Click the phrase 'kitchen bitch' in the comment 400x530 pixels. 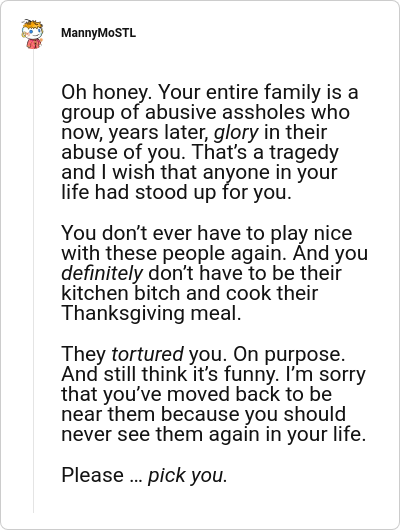[120, 293]
